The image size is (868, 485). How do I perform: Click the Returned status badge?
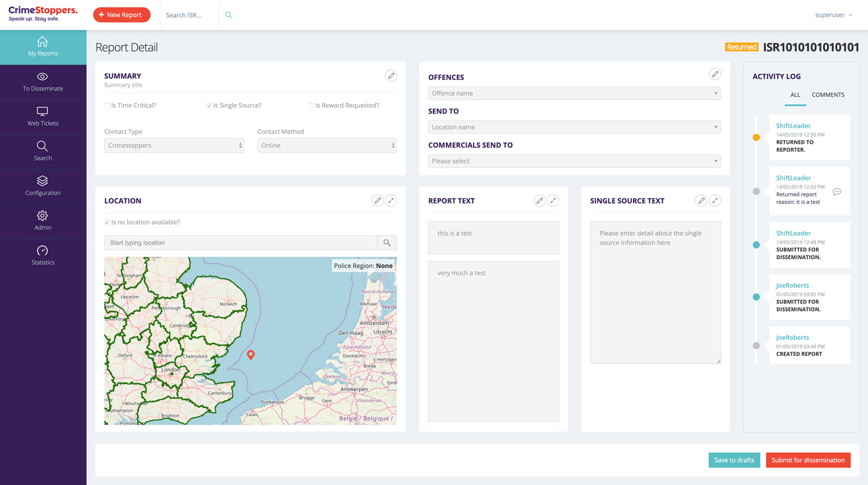click(742, 47)
